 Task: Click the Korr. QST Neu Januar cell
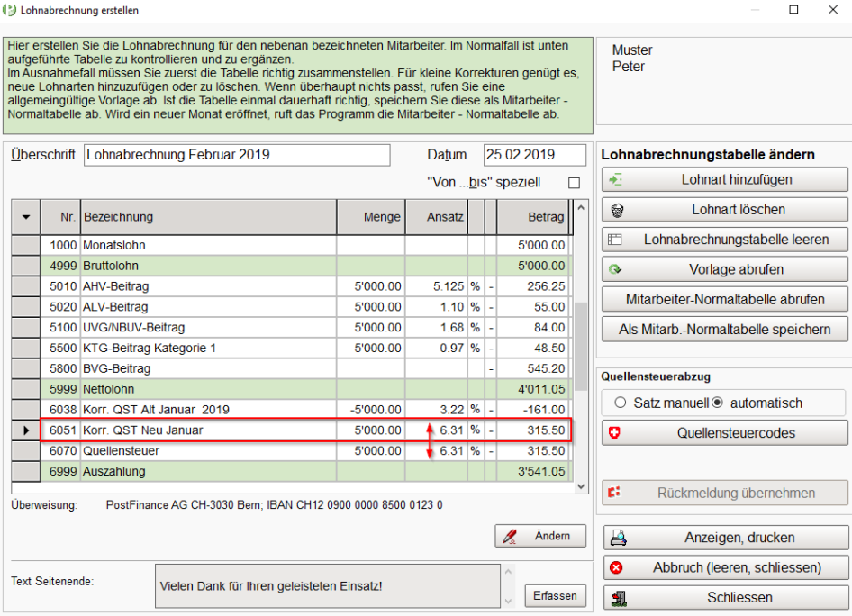click(x=209, y=430)
